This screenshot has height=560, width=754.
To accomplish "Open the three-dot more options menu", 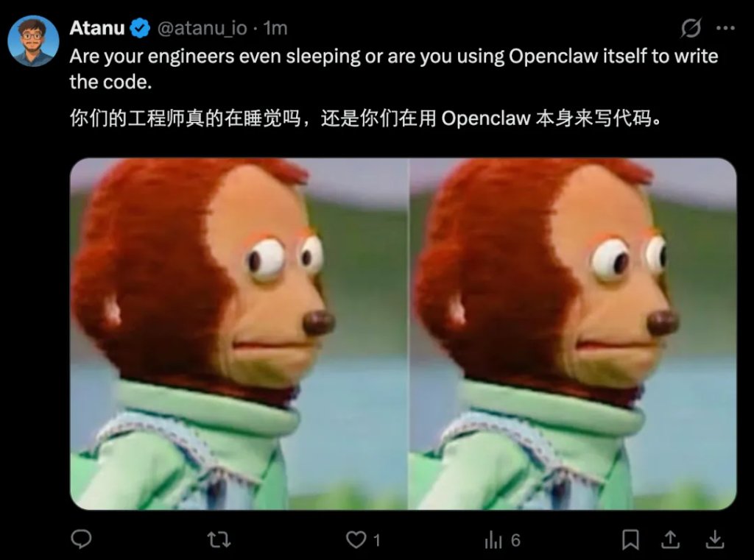I will pyautogui.click(x=725, y=28).
